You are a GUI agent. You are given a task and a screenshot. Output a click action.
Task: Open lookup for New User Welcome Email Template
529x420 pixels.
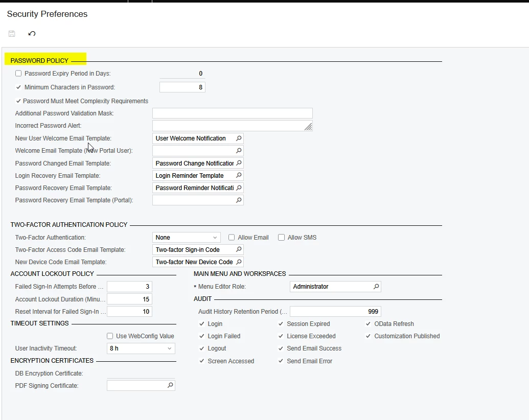coord(239,138)
